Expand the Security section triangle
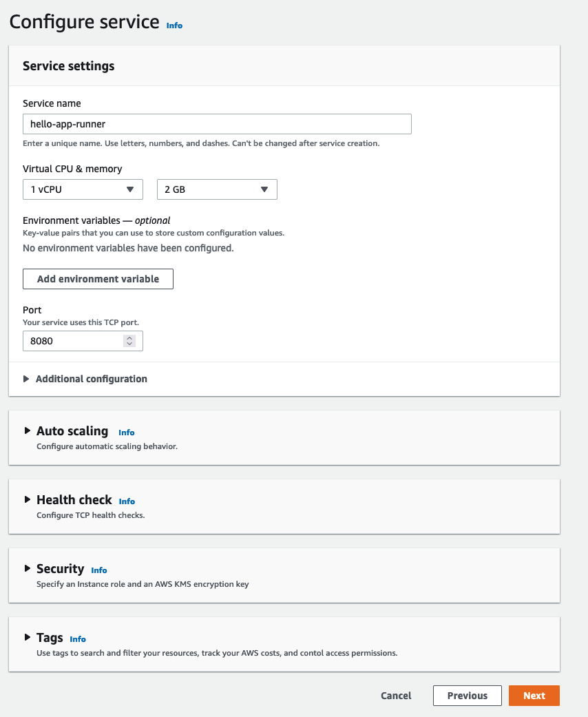 pyautogui.click(x=28, y=568)
